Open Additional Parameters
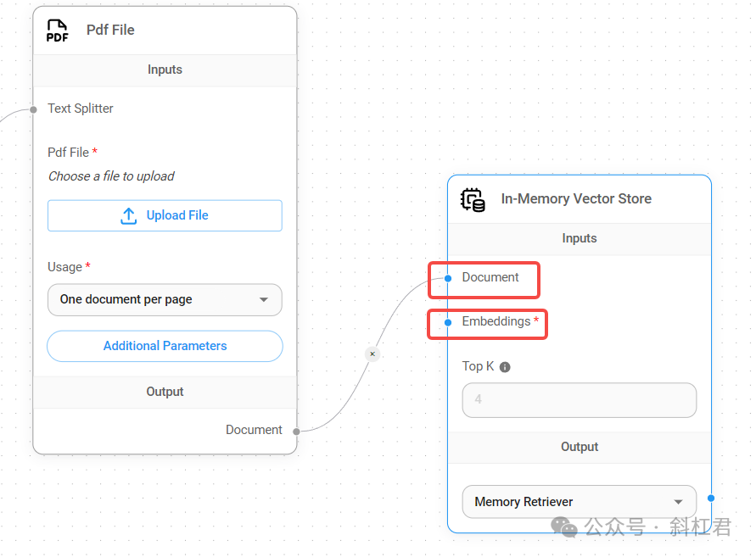The width and height of the screenshot is (756, 557). [x=165, y=346]
